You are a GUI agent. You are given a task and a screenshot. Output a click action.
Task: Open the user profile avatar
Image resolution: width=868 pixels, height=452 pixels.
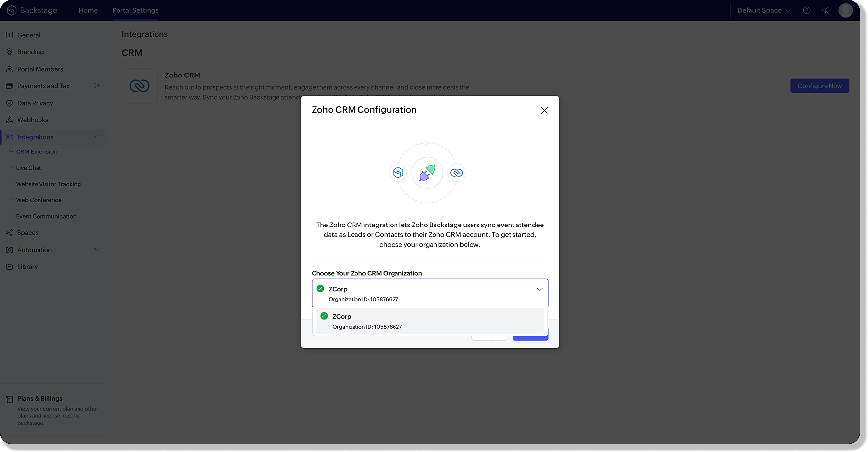coord(846,10)
